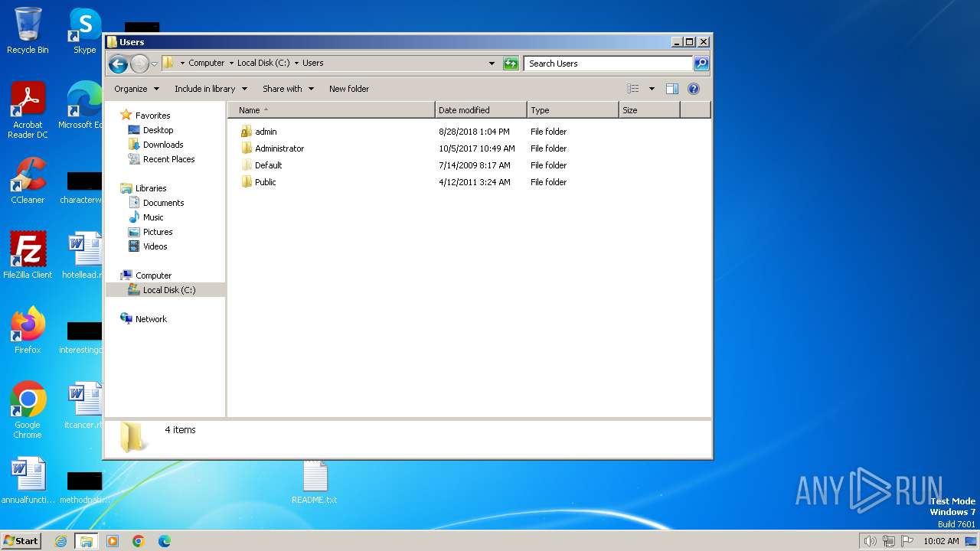Viewport: 980px width, 551px height.
Task: Click the Action Center flag icon
Action: [907, 541]
